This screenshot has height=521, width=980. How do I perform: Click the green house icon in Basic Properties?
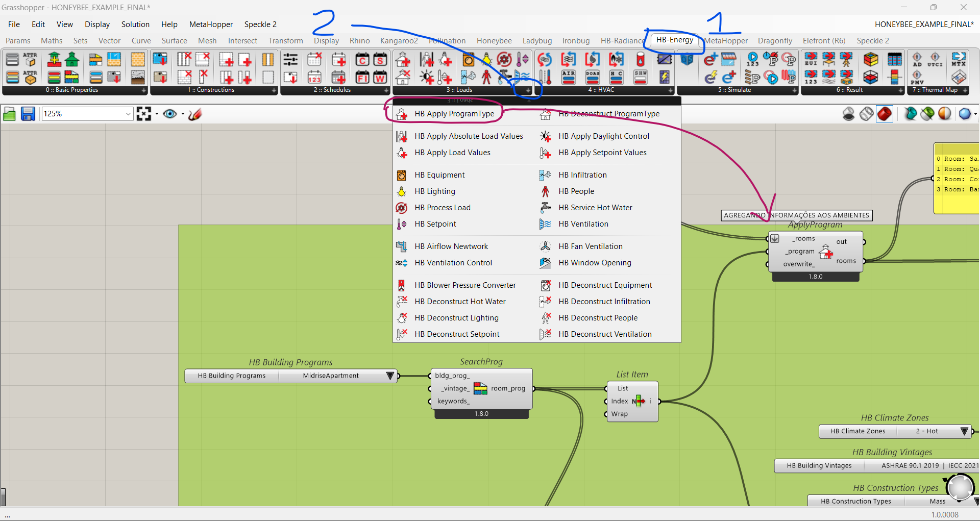click(72, 60)
